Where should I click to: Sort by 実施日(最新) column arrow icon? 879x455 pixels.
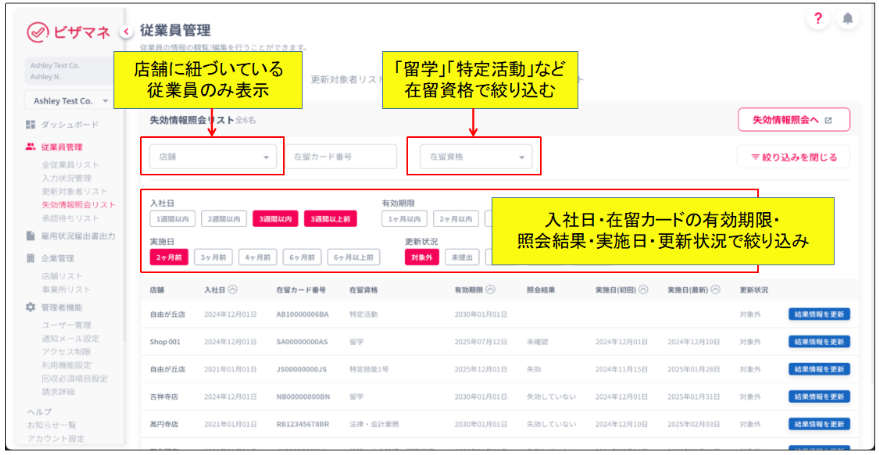(x=716, y=290)
